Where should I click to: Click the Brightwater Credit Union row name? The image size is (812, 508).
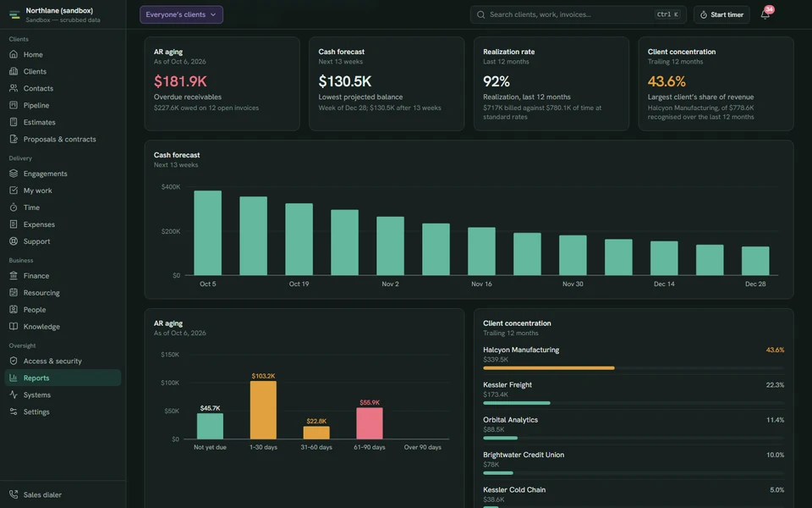click(524, 455)
